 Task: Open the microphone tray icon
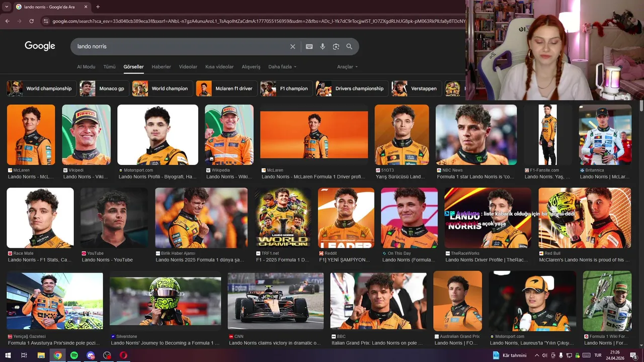pyautogui.click(x=561, y=355)
